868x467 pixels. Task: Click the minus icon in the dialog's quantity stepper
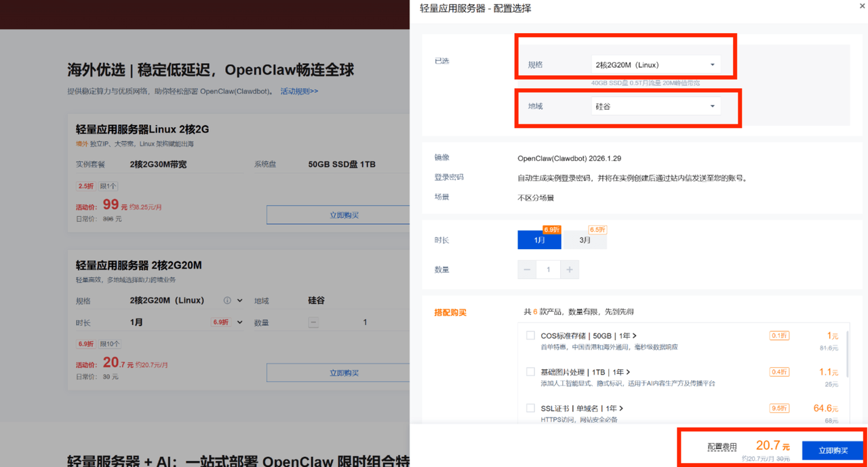527,269
